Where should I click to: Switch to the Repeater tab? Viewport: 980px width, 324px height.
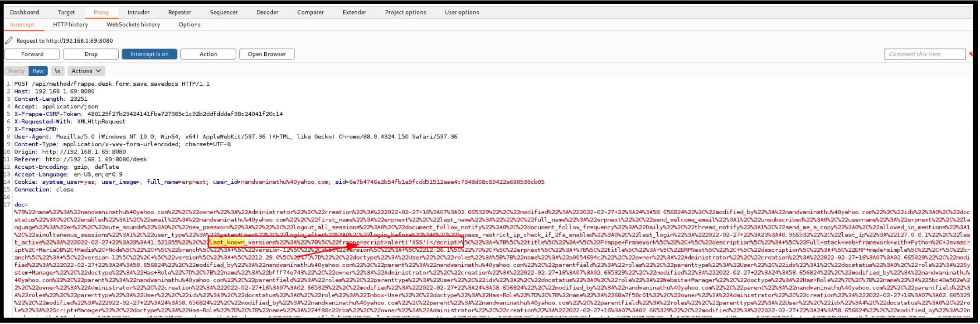coord(180,12)
